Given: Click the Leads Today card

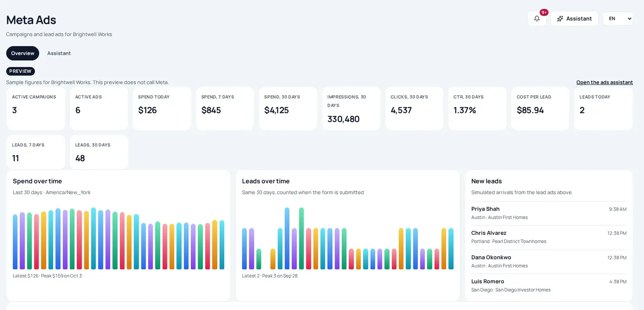Looking at the screenshot, I should pos(603,109).
